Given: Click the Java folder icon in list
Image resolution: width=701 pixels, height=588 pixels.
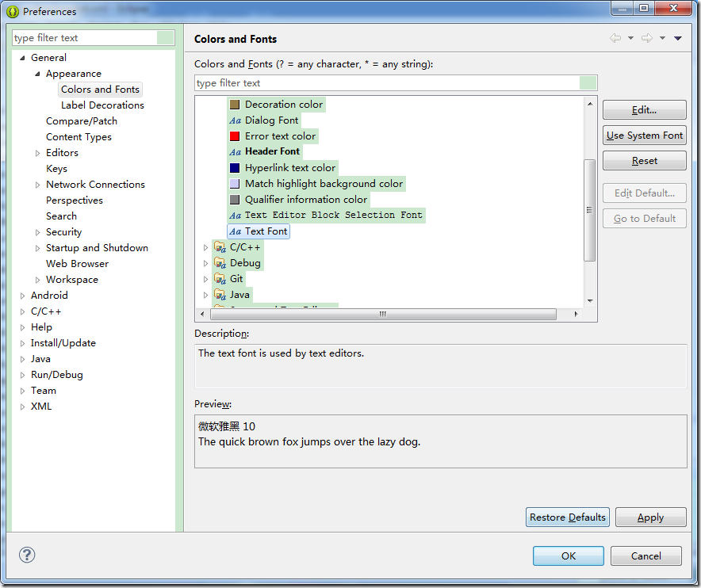Looking at the screenshot, I should [220, 295].
